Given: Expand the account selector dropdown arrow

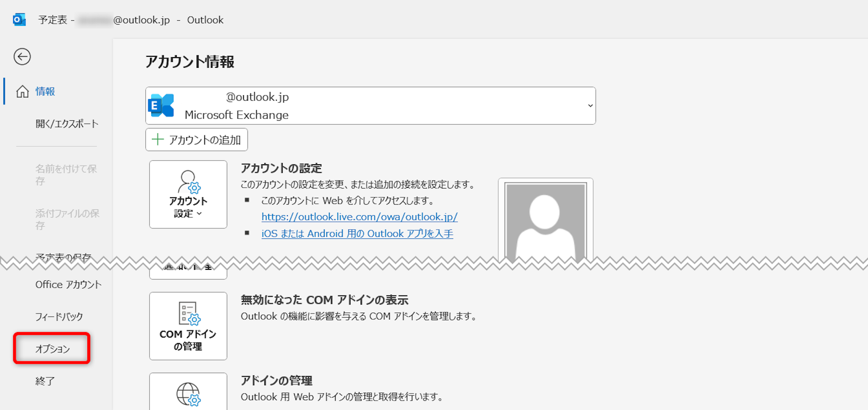Looking at the screenshot, I should [x=590, y=106].
